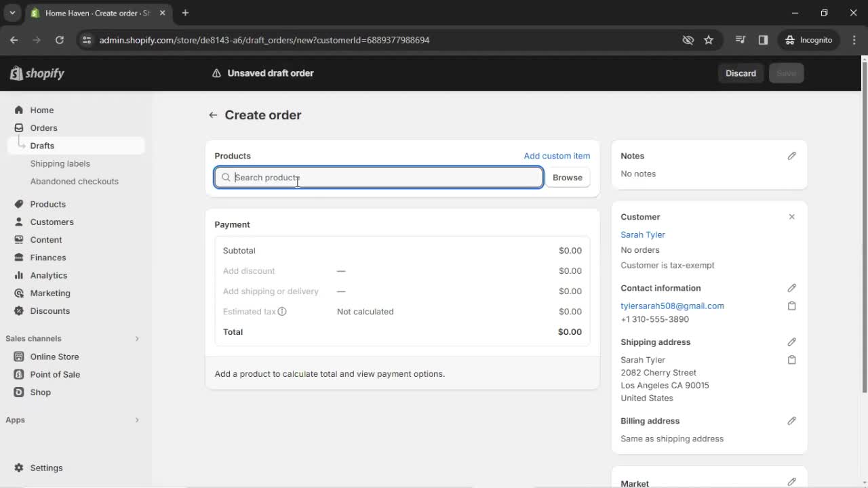
Task: Expand Sales channels chevron
Action: [x=136, y=338]
